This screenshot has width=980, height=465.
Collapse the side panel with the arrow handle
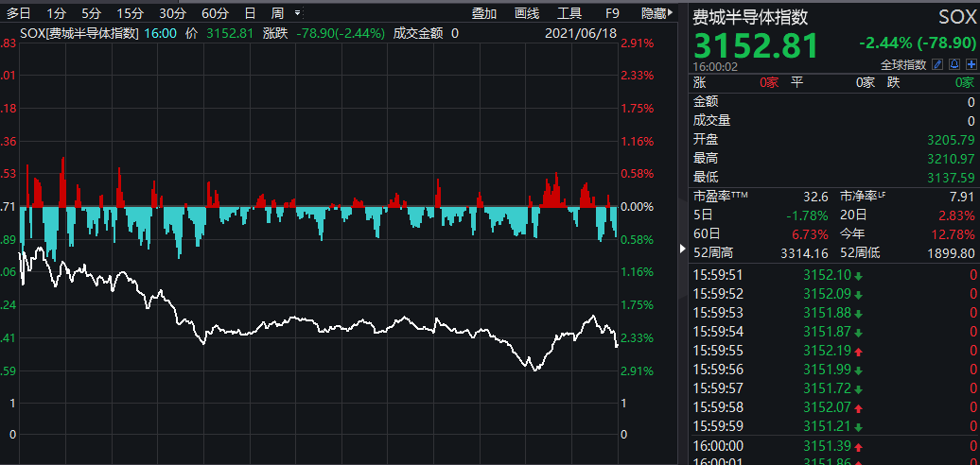click(683, 250)
